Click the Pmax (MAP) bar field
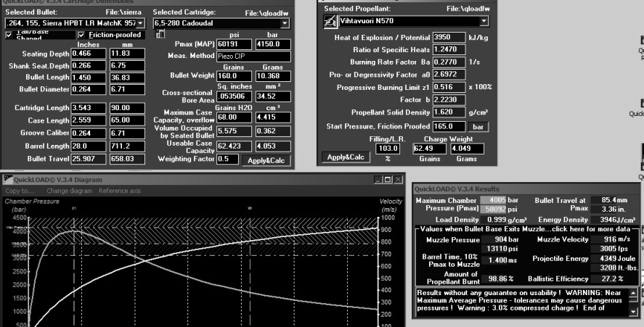The width and height of the screenshot is (644, 327). click(273, 44)
